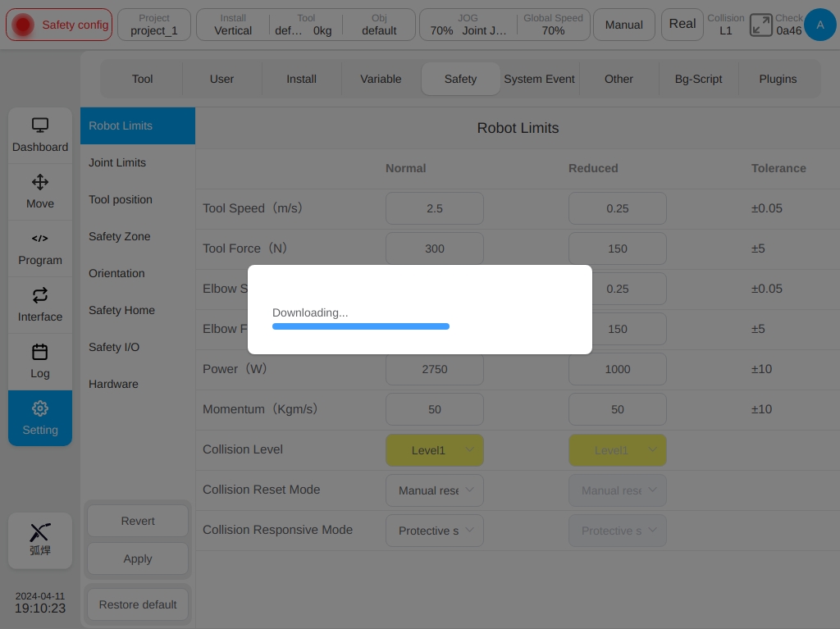Click the blue Downloading progress bar
The width and height of the screenshot is (840, 629).
click(x=361, y=326)
